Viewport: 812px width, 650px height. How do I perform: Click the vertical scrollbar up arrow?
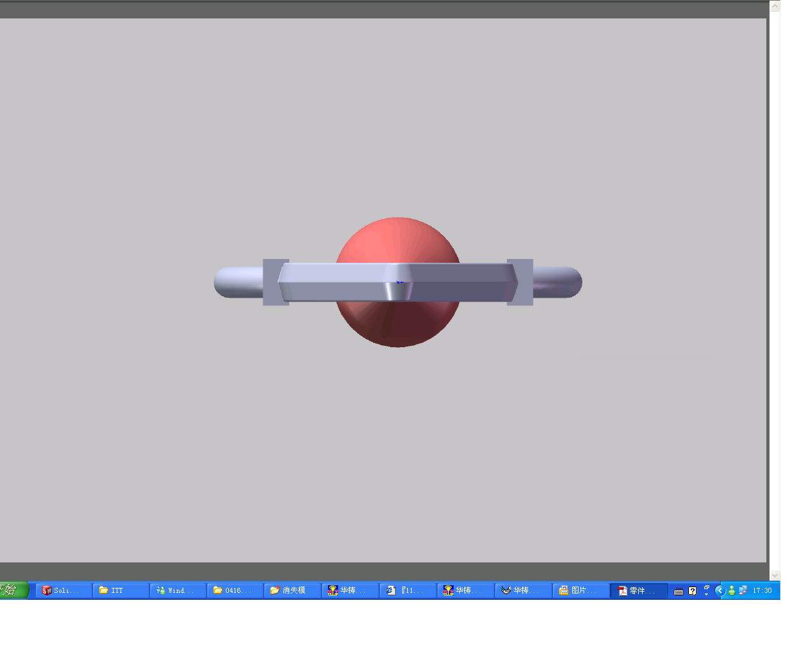[775, 6]
